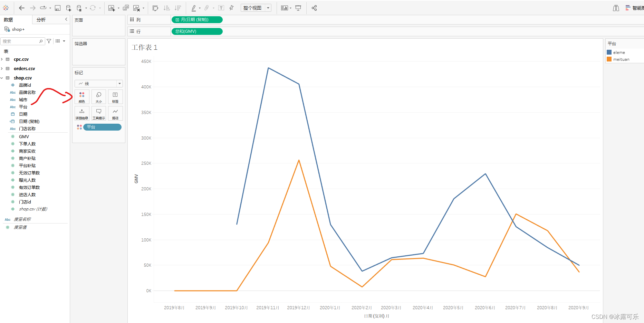Image resolution: width=644 pixels, height=323 pixels.
Task: Click the Tableau start page logo icon
Action: tap(6, 8)
